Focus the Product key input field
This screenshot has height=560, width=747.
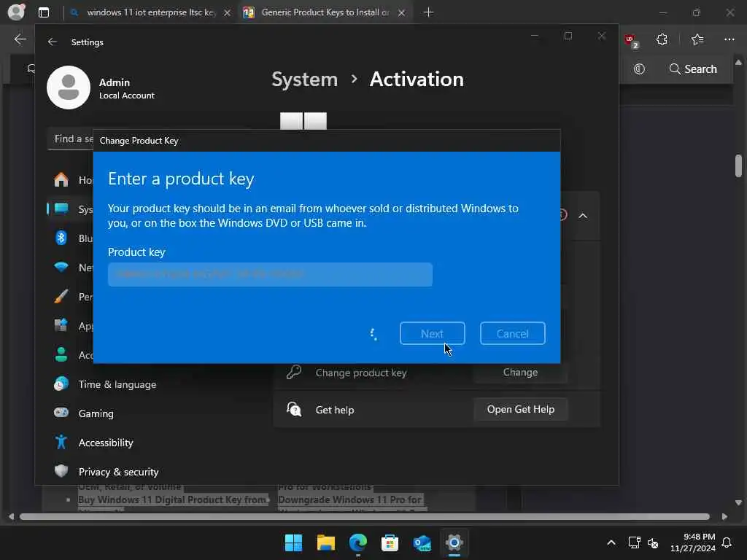270,275
